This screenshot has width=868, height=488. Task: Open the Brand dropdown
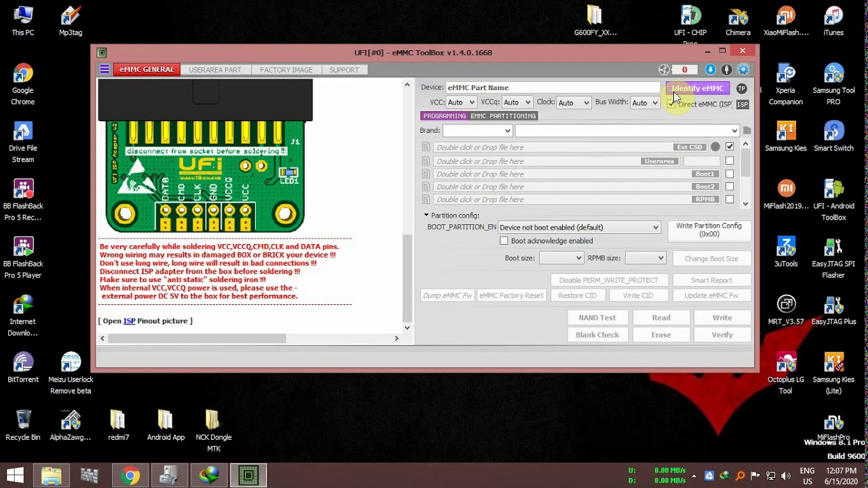pos(477,130)
